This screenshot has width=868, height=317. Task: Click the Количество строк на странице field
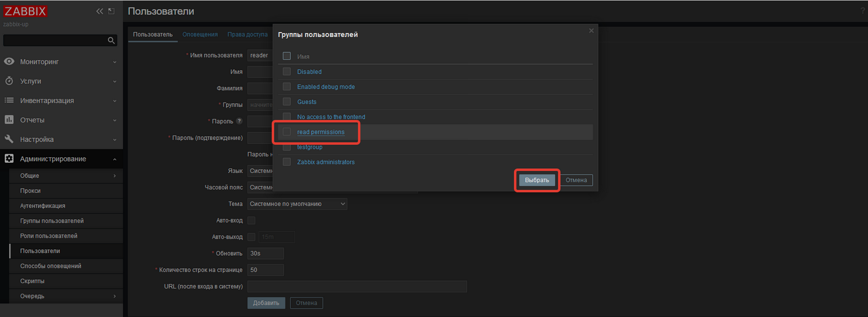coord(266,270)
